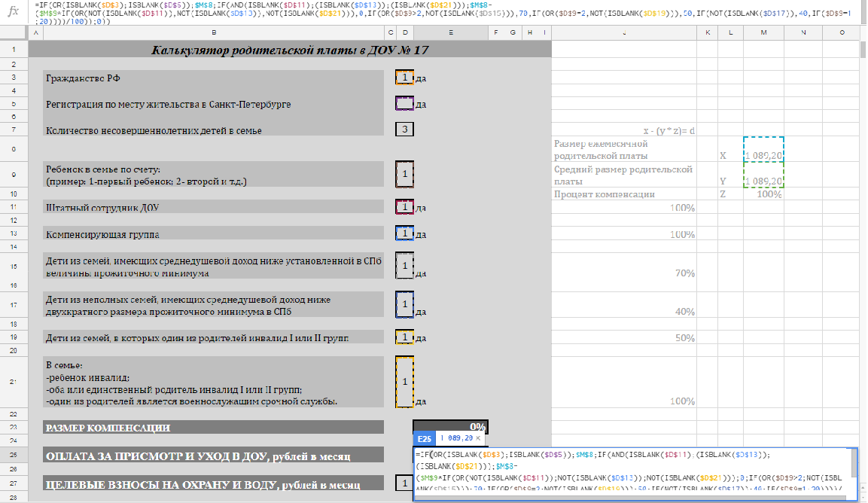
Task: Click value cell for single-parent families row
Action: click(x=405, y=304)
